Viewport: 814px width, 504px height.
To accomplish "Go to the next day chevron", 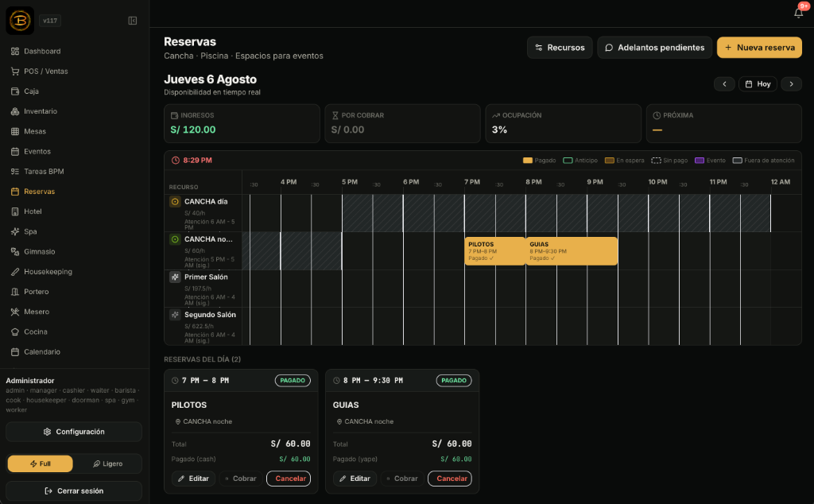I will click(791, 84).
